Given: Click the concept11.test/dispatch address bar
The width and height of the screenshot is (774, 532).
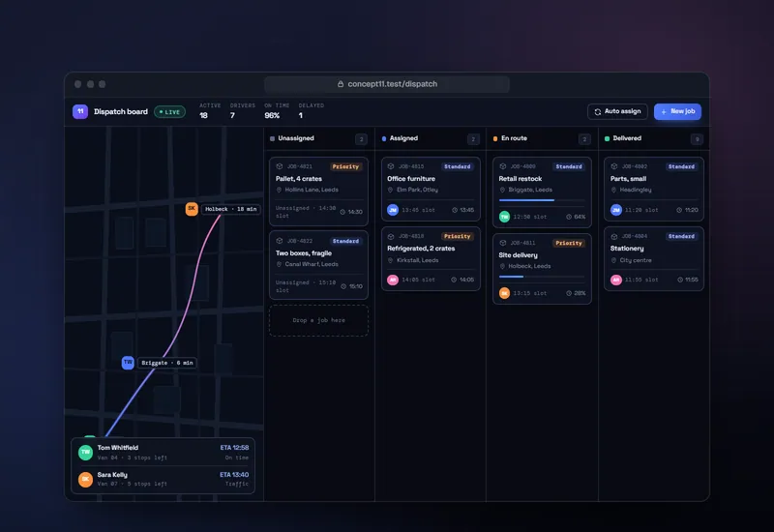Looking at the screenshot, I should pos(387,84).
